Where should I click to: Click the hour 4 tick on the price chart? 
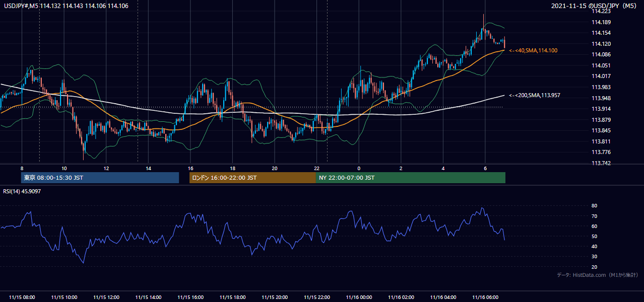443,168
